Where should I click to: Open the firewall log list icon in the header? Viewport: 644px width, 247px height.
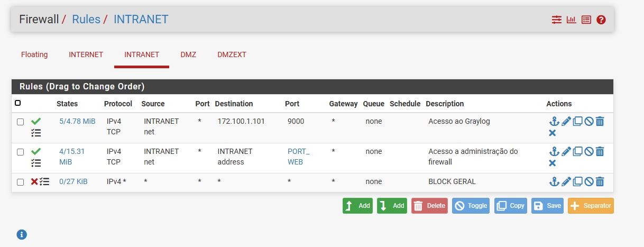[x=586, y=20]
